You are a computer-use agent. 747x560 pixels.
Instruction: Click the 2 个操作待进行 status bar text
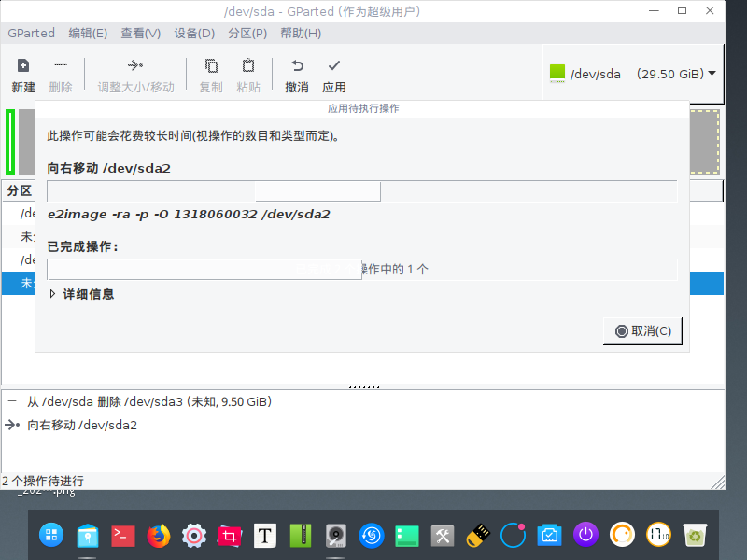pos(43,481)
